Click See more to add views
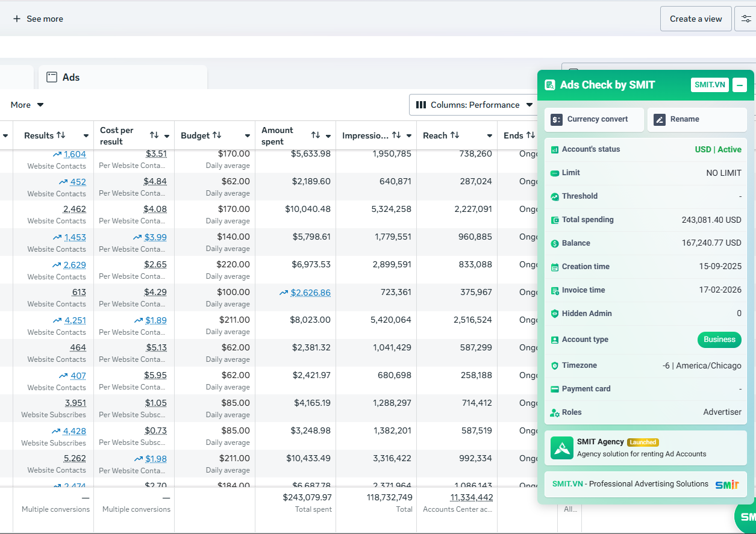Screen dimensions: 756x534 pyautogui.click(x=38, y=19)
